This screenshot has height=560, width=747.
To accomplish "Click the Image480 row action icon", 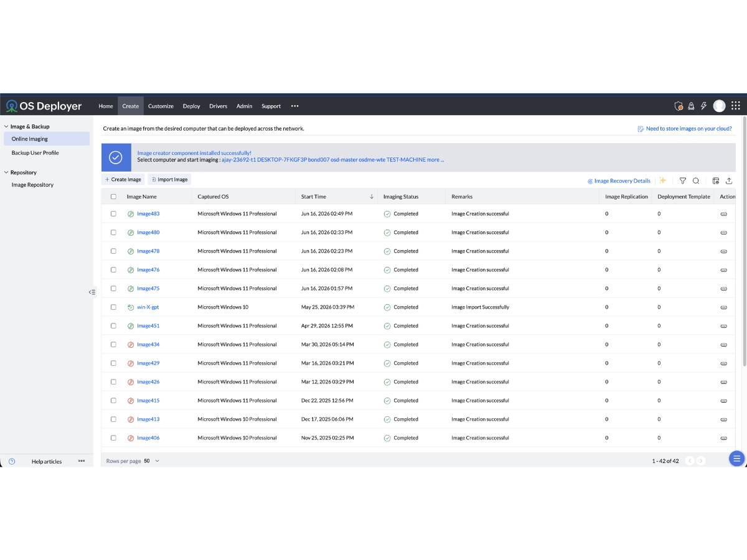I will pos(723,232).
